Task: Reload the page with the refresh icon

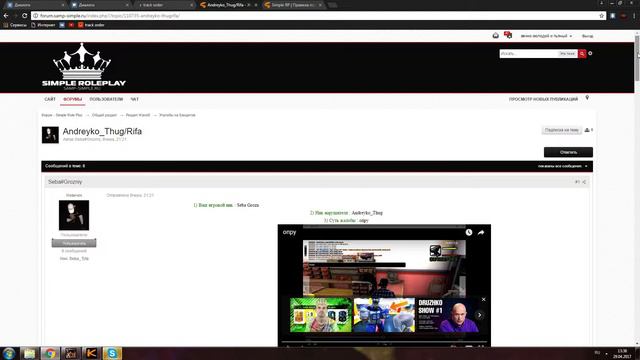Action: pos(24,16)
